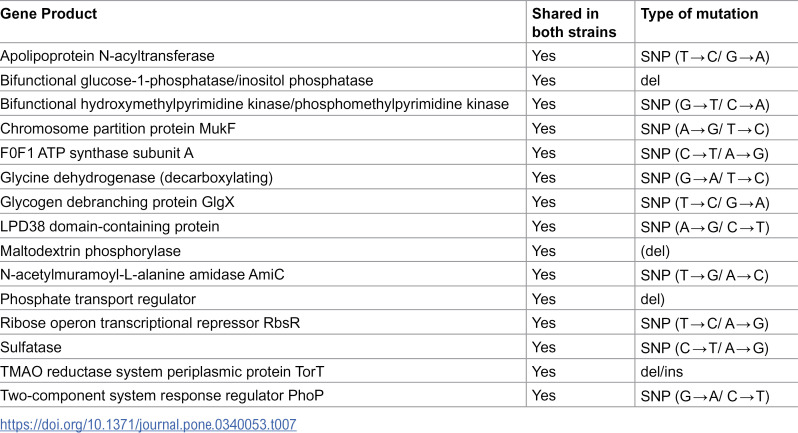Select the Maltodextrin phosphorylase entry

pyautogui.click(x=91, y=251)
